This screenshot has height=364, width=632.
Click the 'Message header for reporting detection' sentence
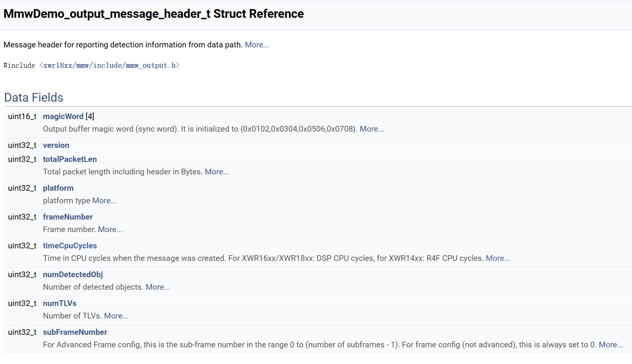click(123, 45)
